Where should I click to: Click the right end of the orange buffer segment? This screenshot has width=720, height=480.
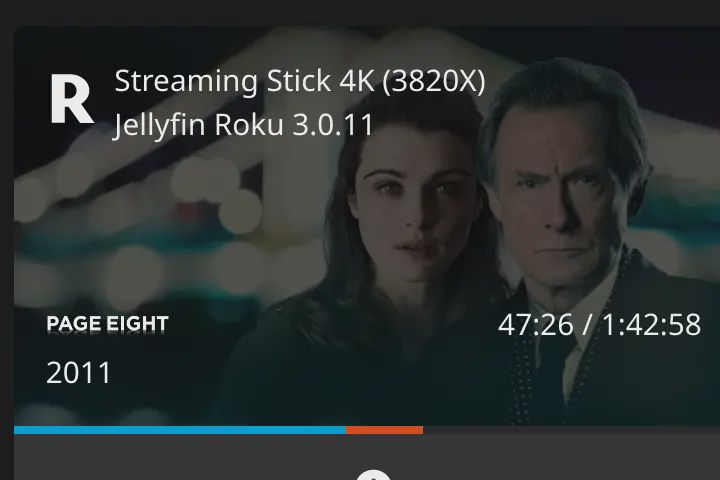click(422, 430)
